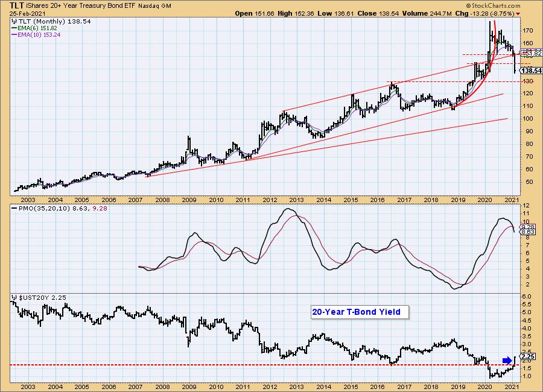Click the Open 151.66 value

(255, 13)
